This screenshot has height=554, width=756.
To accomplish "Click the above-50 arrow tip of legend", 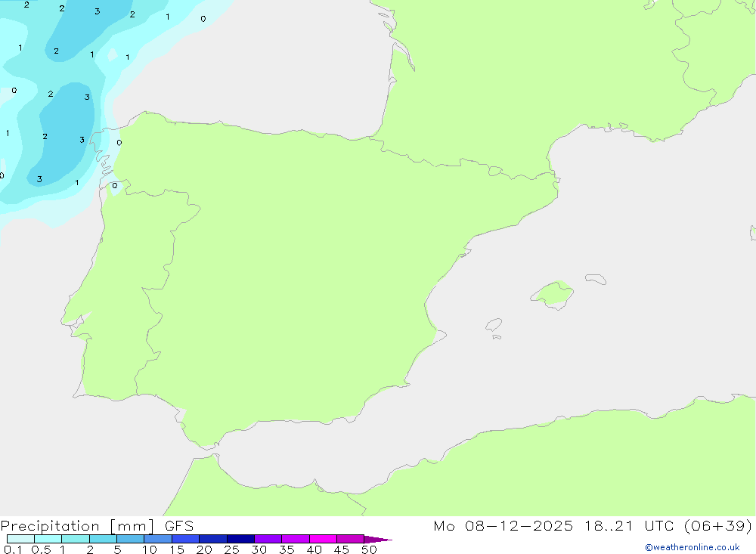I will click(x=377, y=539).
